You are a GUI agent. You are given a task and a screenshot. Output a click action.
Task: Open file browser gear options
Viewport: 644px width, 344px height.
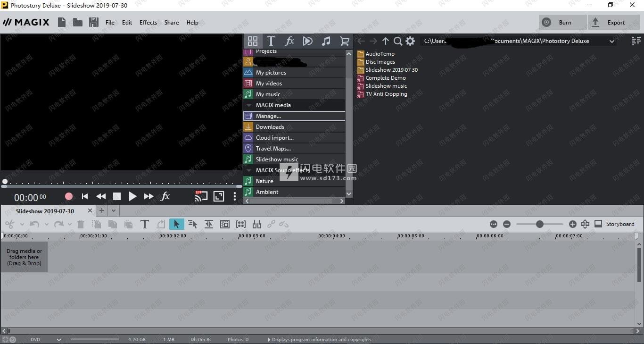click(410, 41)
